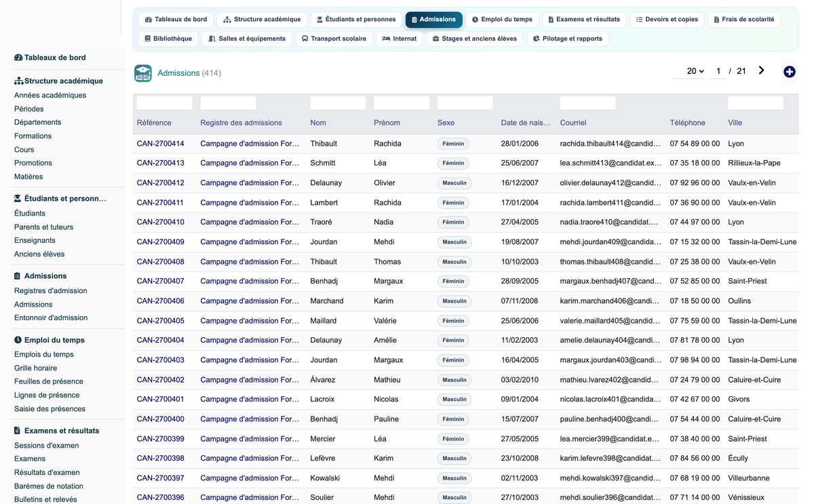Open the Salles et équipements tab
This screenshot has width=814, height=504.
point(247,39)
